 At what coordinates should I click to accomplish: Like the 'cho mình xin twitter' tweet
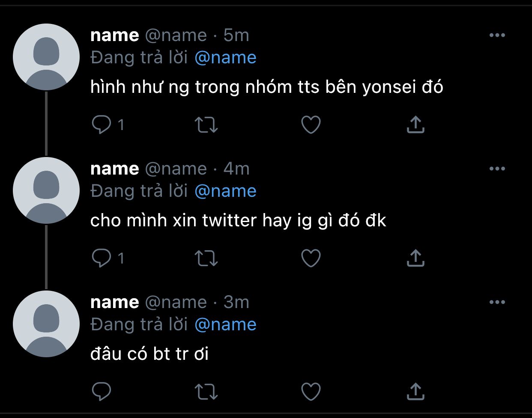tap(311, 258)
